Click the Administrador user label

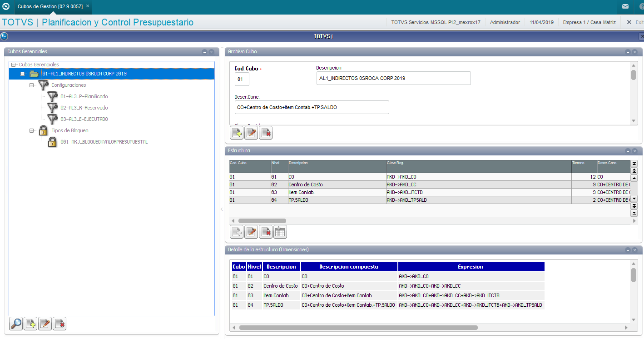tap(505, 22)
